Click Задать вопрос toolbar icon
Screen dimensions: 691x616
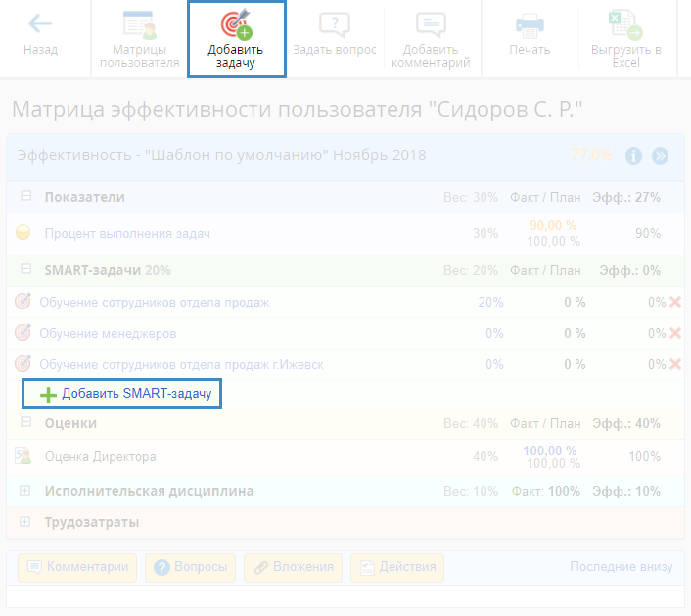(335, 24)
